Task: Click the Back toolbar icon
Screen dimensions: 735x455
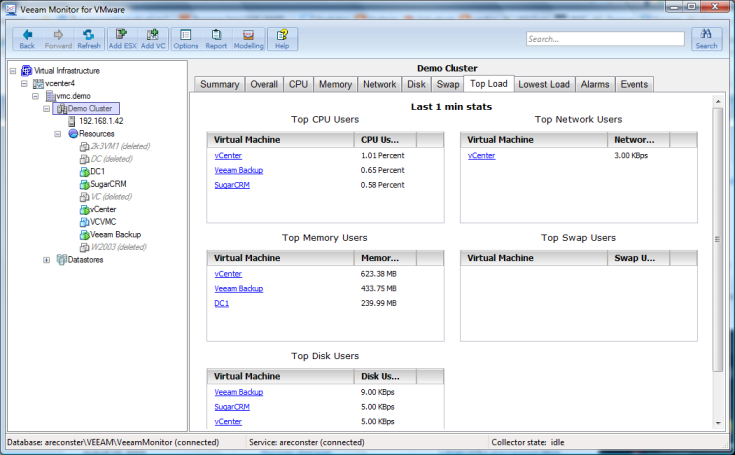Action: [27, 39]
